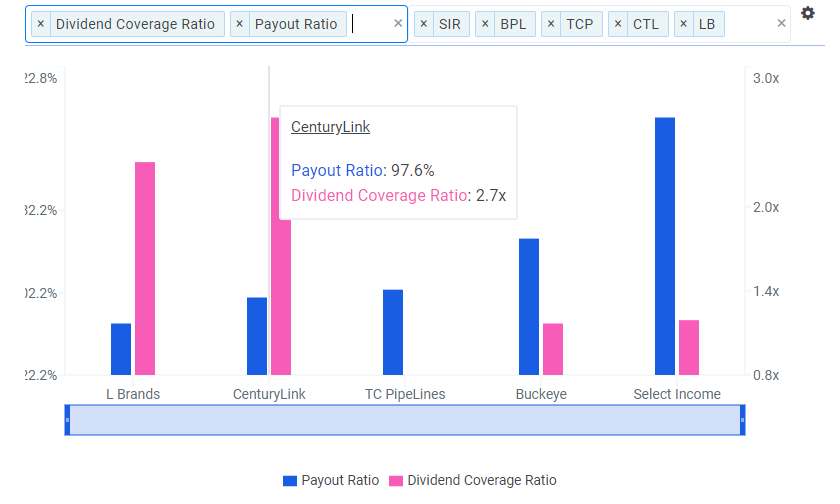Click the Payout Ratio 97.6% tooltip value
The image size is (840, 504).
click(x=412, y=170)
